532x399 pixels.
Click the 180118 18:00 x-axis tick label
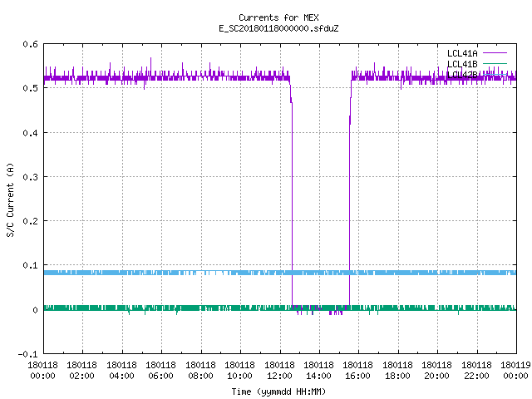398,371
